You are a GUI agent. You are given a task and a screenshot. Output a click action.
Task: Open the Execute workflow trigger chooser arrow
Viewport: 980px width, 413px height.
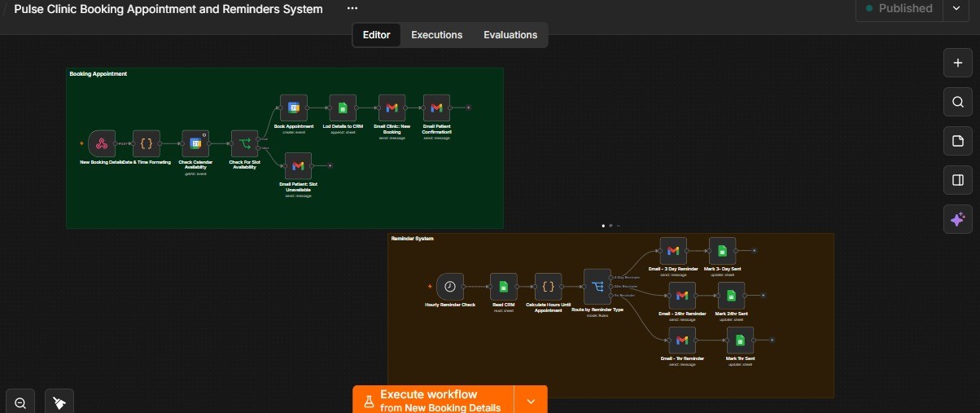[x=531, y=401]
